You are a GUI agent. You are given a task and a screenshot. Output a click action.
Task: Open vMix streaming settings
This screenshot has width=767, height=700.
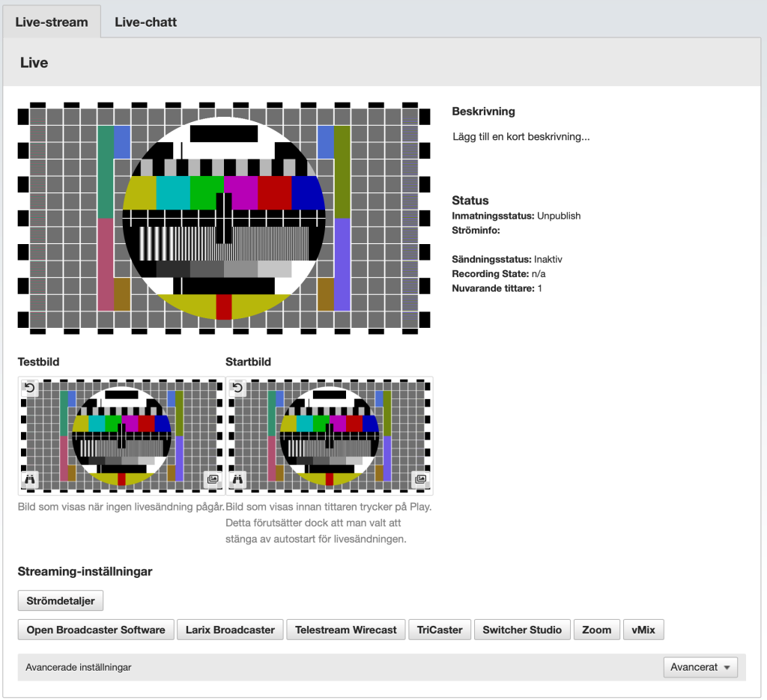tap(643, 630)
